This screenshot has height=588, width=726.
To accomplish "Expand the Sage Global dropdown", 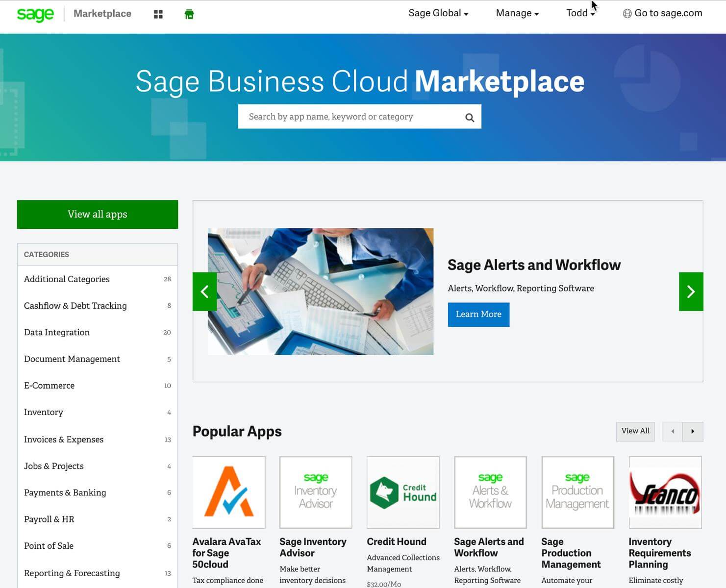I will point(438,13).
